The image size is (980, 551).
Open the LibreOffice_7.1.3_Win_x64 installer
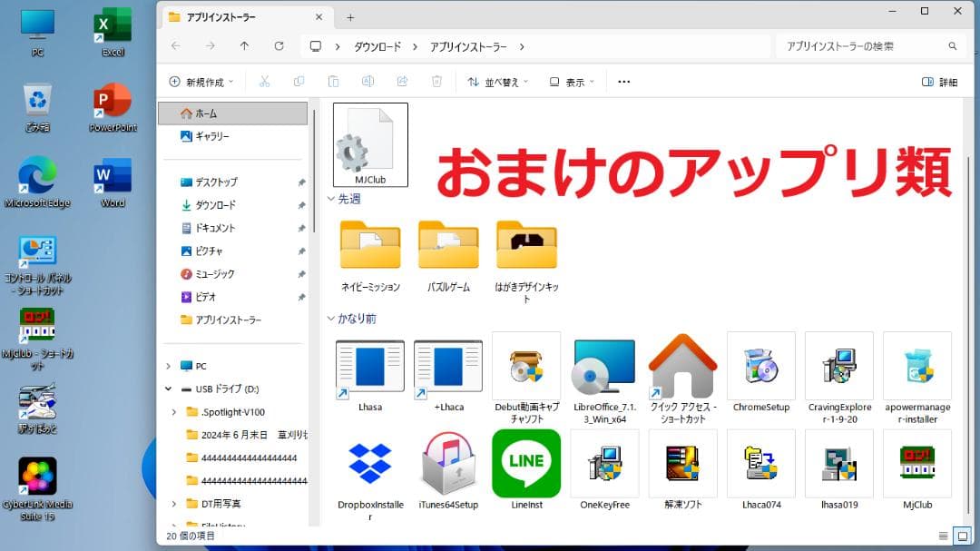click(x=604, y=367)
